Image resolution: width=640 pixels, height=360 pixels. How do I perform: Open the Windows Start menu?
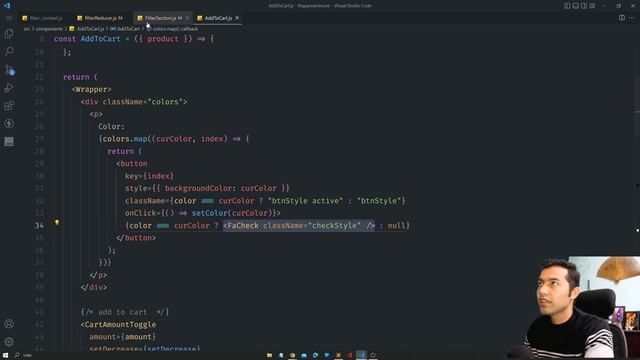tap(5, 355)
